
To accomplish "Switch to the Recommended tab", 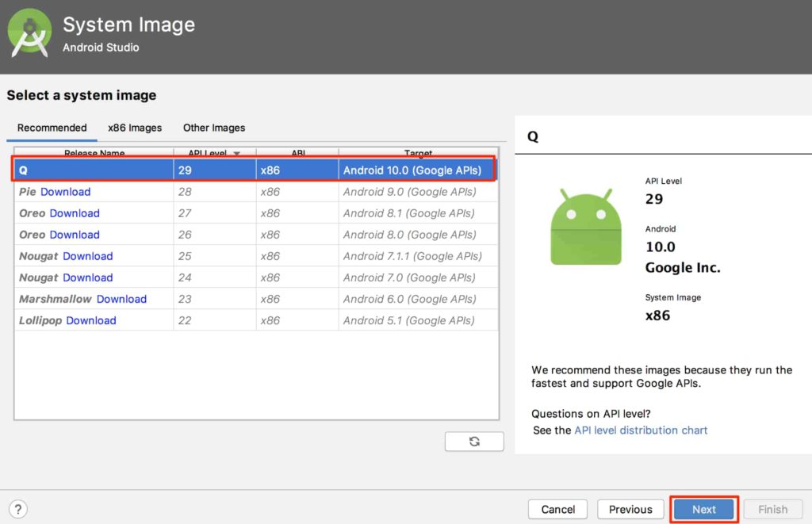I will pyautogui.click(x=52, y=128).
